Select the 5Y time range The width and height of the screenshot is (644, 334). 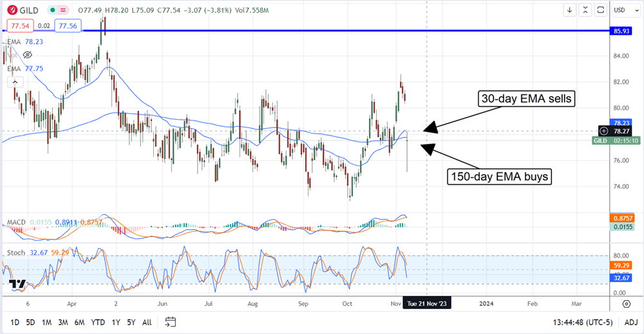pyautogui.click(x=131, y=322)
